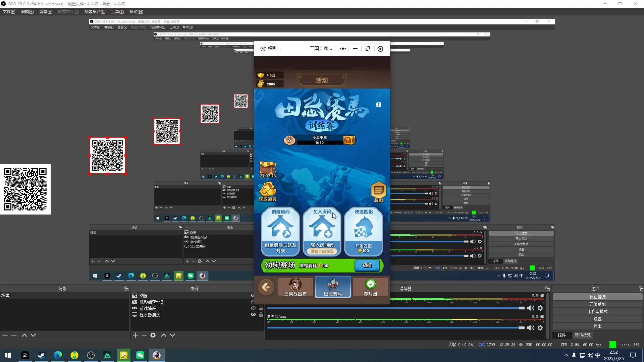Select the QR image with red handles in preview
The height and width of the screenshot is (362, 644).
tap(107, 156)
